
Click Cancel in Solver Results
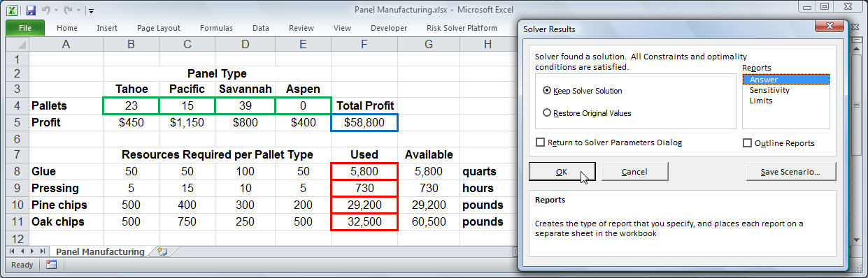[634, 171]
